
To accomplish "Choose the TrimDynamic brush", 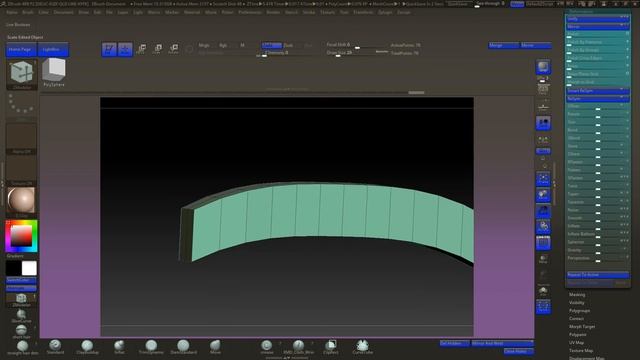I will [x=151, y=347].
